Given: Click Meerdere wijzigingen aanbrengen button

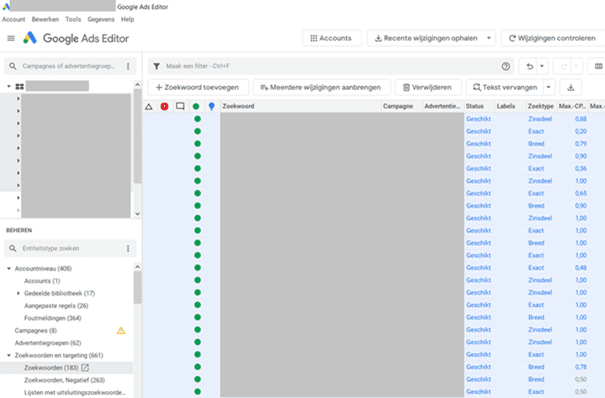Looking at the screenshot, I should (322, 88).
